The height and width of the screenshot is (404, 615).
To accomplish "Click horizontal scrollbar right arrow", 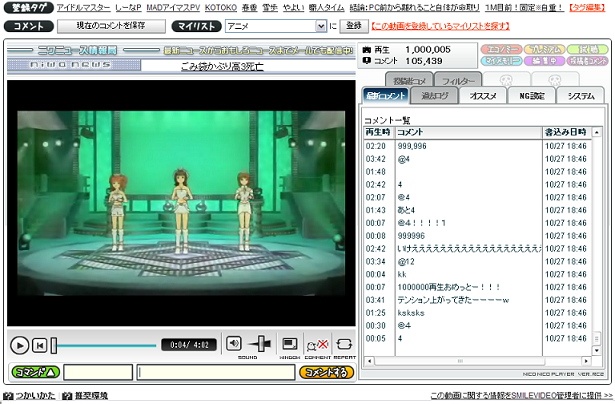I will click(586, 360).
